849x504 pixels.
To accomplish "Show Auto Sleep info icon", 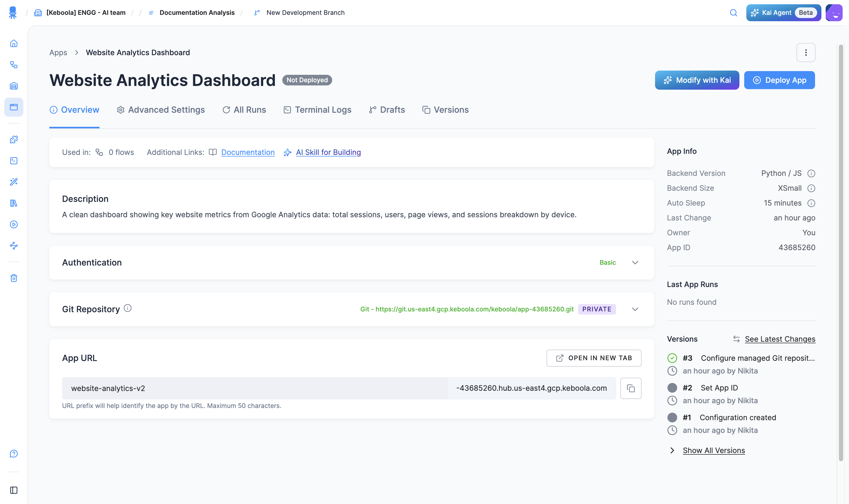I will (811, 203).
